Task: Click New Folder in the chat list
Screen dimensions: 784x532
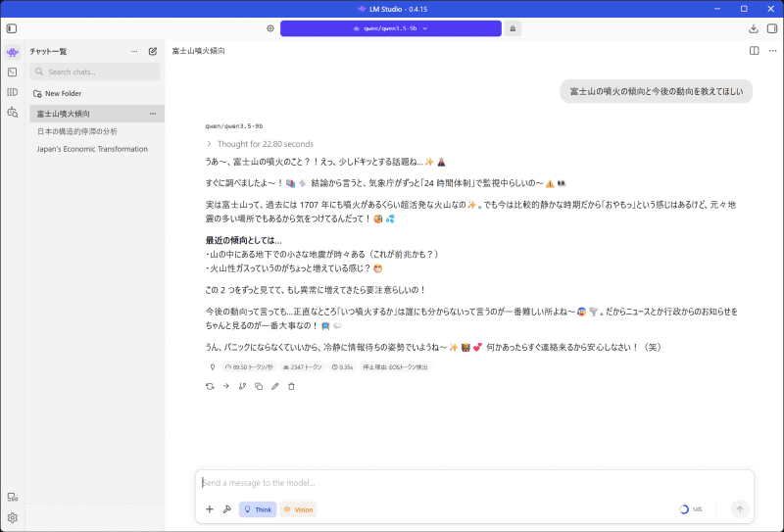Action: 57,93
